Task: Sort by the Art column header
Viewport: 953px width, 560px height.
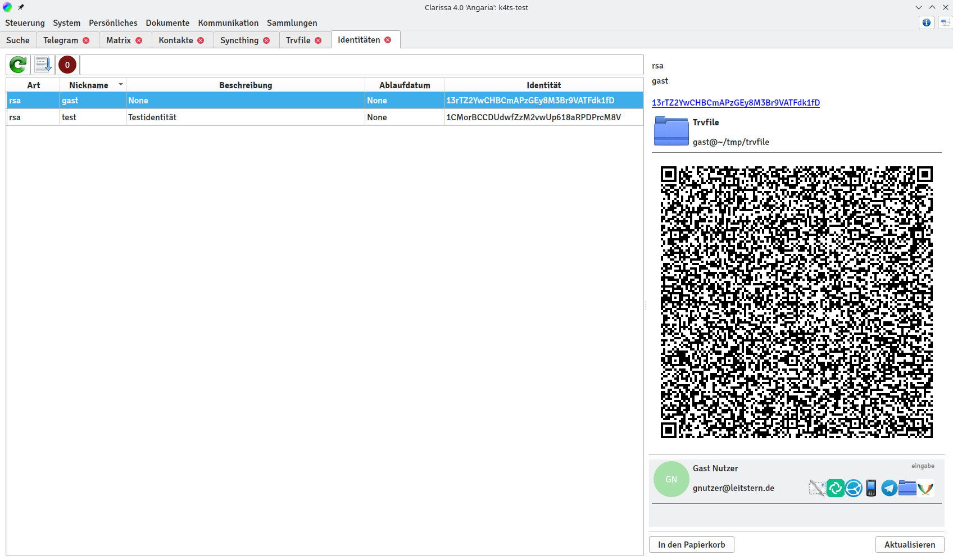Action: (x=33, y=85)
